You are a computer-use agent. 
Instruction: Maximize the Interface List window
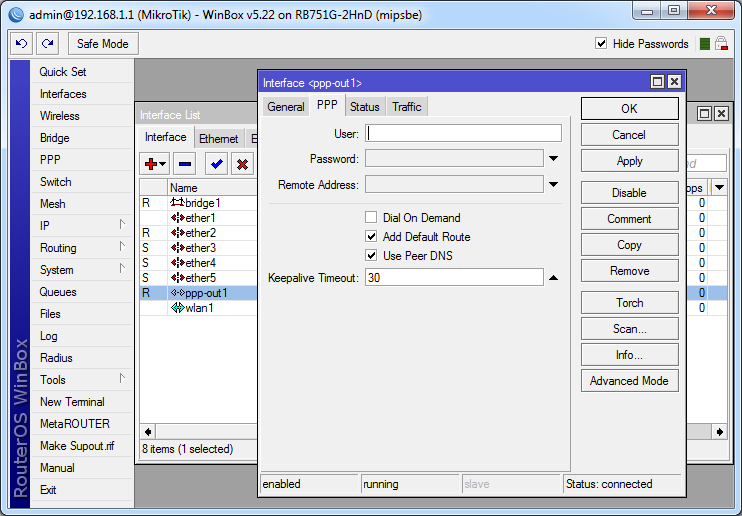click(705, 114)
